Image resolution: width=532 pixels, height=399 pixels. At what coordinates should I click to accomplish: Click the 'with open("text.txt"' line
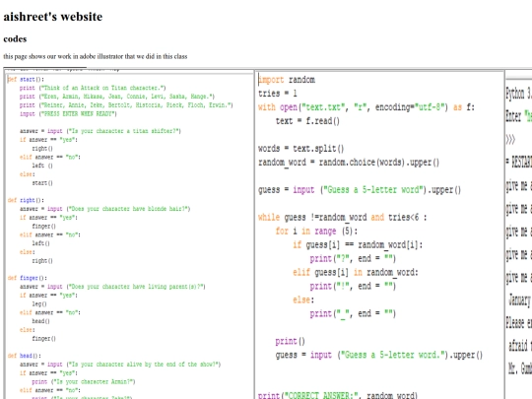366,107
